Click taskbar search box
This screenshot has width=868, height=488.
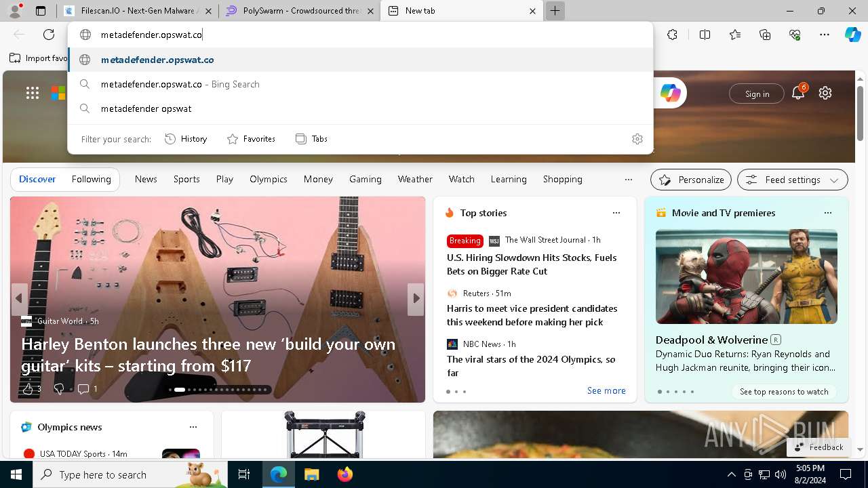pyautogui.click(x=130, y=474)
